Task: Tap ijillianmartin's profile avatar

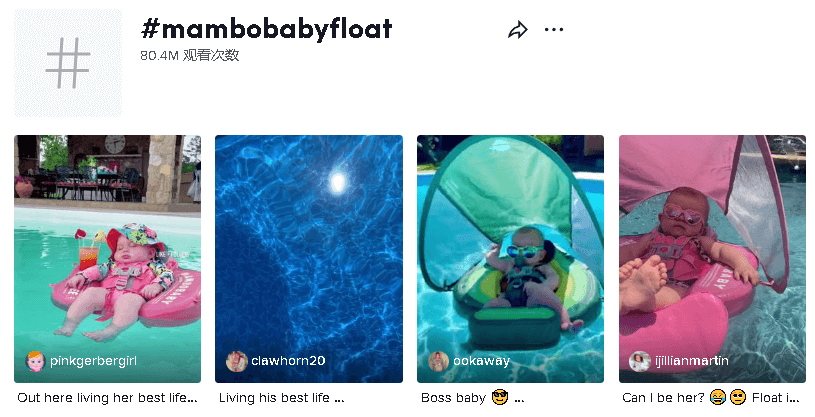Action: coord(640,361)
